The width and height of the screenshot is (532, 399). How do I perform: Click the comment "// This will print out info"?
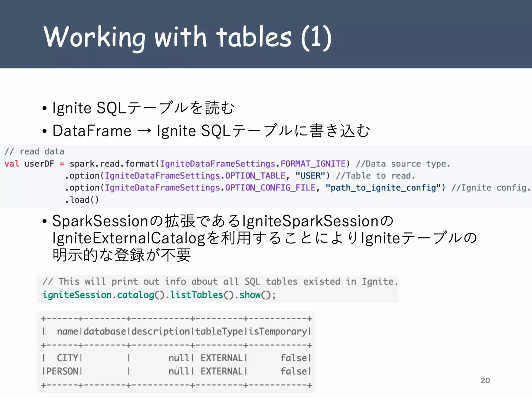pyautogui.click(x=220, y=282)
